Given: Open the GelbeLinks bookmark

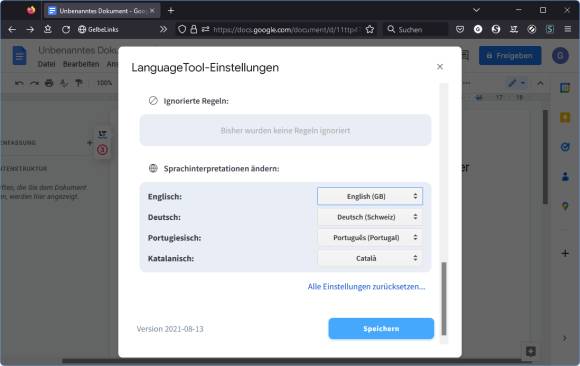Looking at the screenshot, I should pyautogui.click(x=98, y=29).
